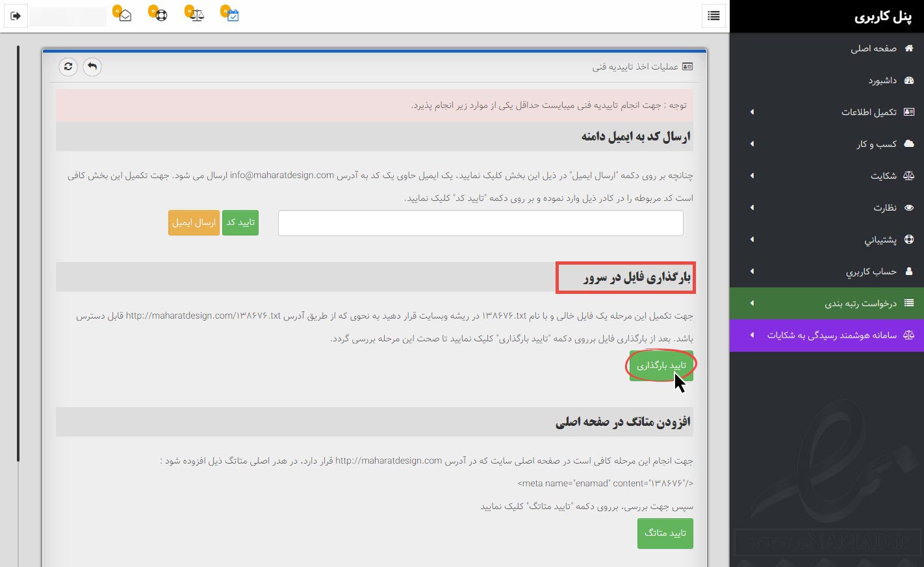Select درخواست رتبه بندی green menu item
Image resolution: width=924 pixels, height=567 pixels.
point(827,303)
